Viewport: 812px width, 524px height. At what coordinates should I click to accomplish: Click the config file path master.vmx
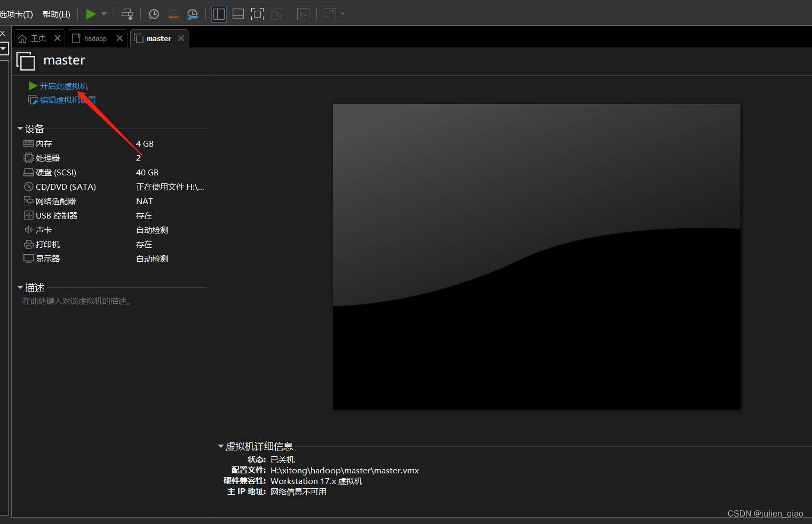(x=345, y=470)
